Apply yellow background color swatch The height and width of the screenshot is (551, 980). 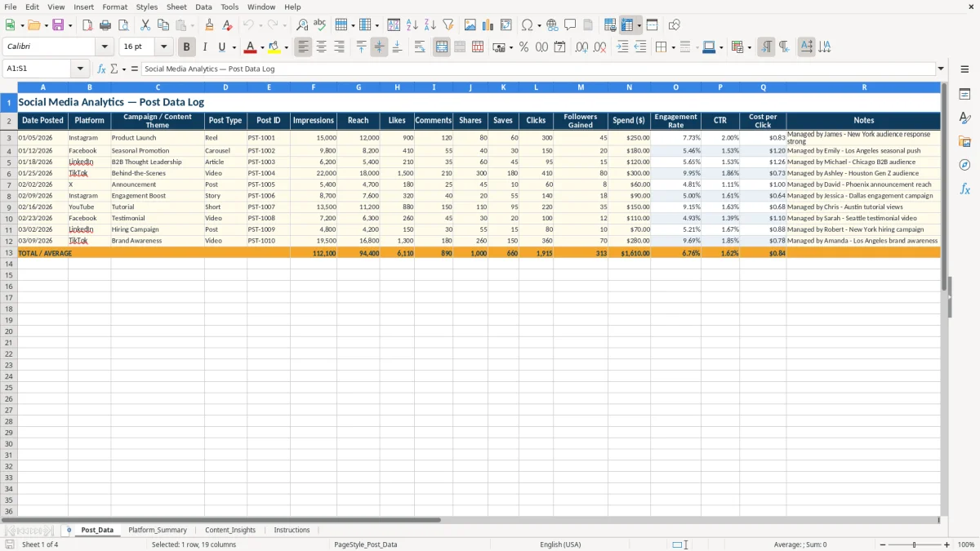click(x=274, y=47)
